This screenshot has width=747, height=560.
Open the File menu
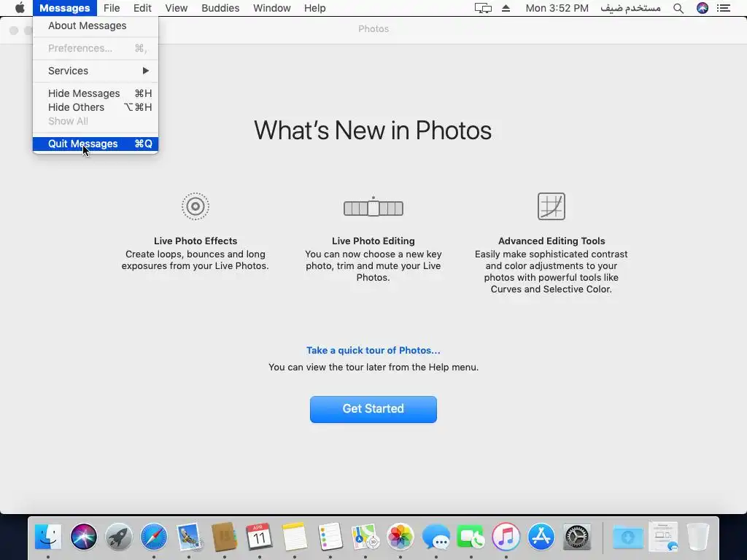pyautogui.click(x=112, y=8)
